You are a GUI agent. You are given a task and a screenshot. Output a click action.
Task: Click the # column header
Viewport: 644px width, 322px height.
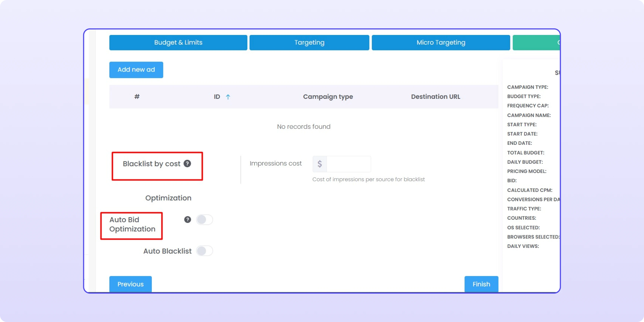pos(137,97)
